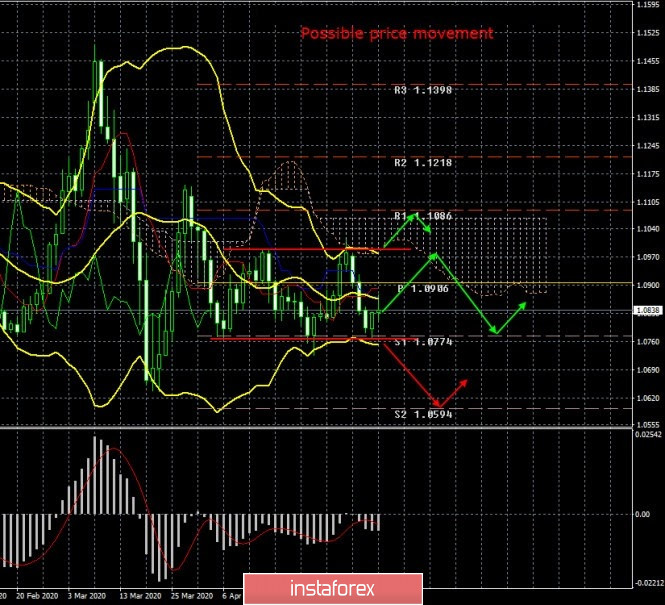This screenshot has height=605, width=665.
Task: Click the -0.02212 indicator scale value
Action: point(649,583)
